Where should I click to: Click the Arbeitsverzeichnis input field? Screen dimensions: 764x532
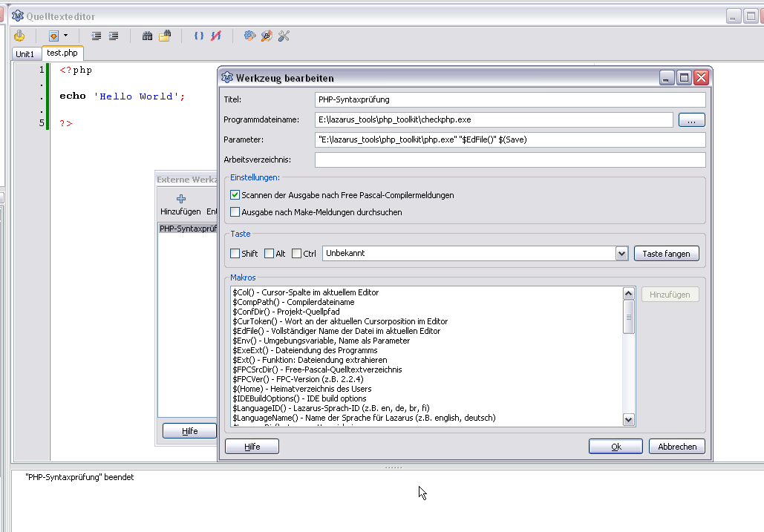point(509,160)
